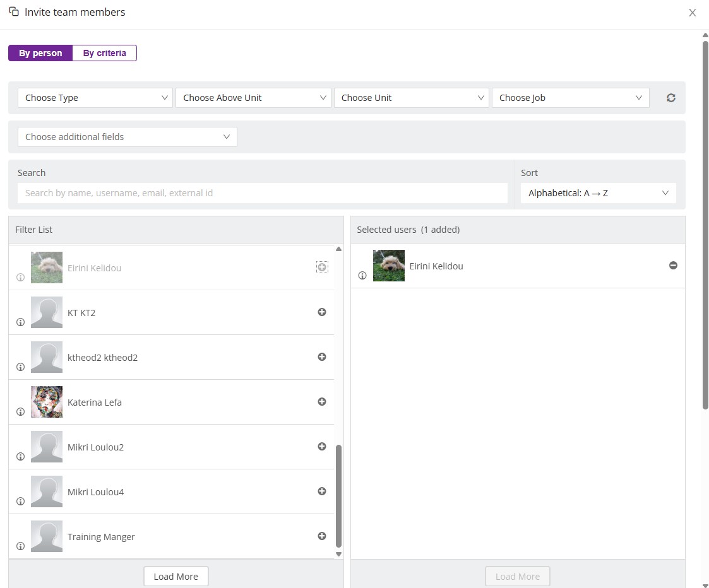Image resolution: width=709 pixels, height=588 pixels.
Task: Click the copy icon beside Invite team members
Action: tap(14, 11)
